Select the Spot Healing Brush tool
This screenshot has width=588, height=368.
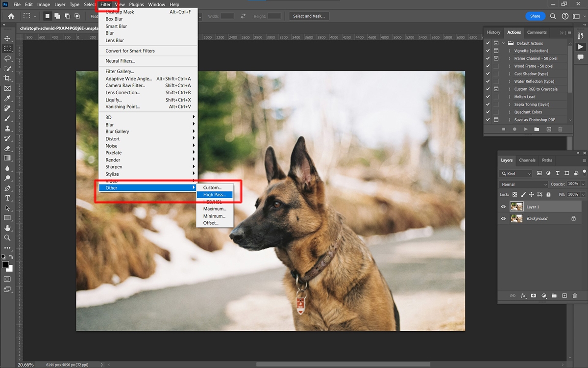[7, 108]
